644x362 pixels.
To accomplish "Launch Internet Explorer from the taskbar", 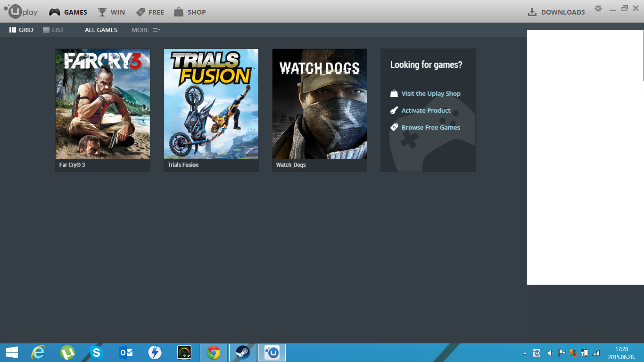I will [x=38, y=353].
